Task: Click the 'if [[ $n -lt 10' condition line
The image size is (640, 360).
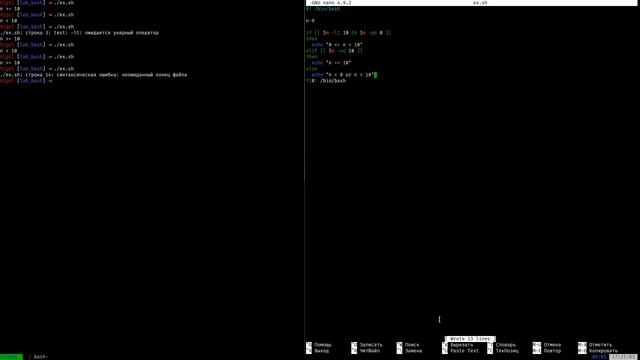Action: point(348,33)
